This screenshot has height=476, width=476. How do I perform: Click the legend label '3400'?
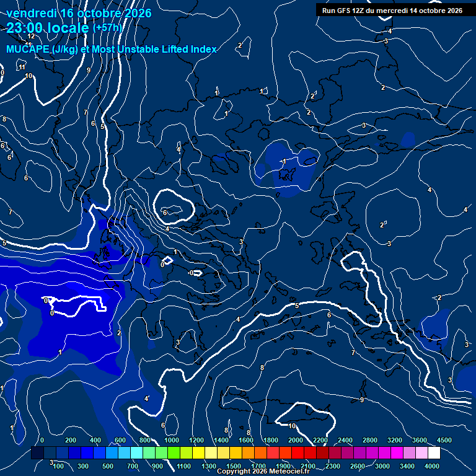click(407, 466)
